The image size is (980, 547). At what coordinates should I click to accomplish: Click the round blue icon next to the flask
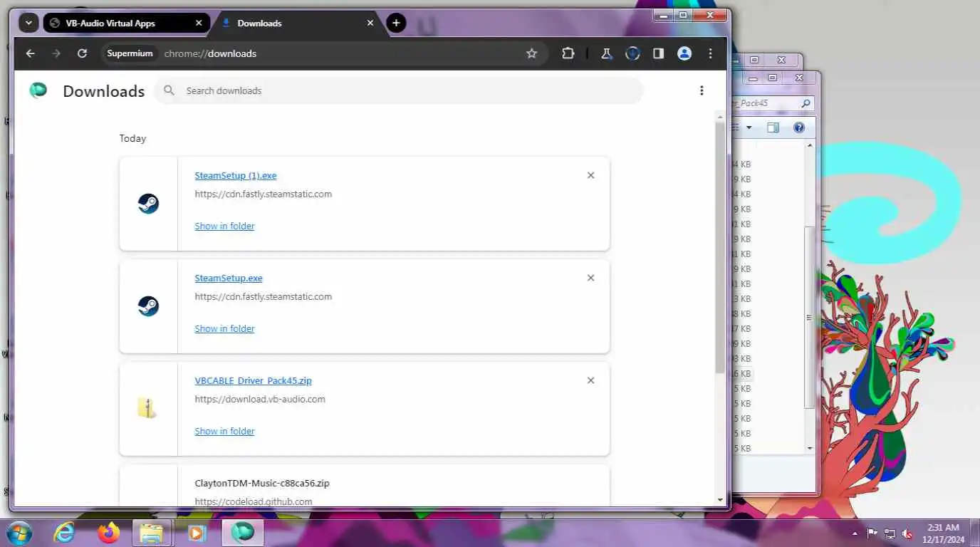632,53
